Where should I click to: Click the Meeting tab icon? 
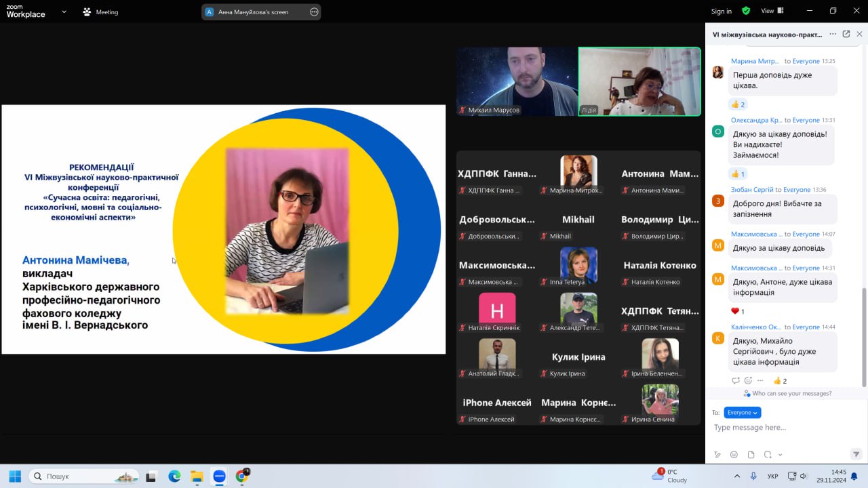tap(87, 12)
